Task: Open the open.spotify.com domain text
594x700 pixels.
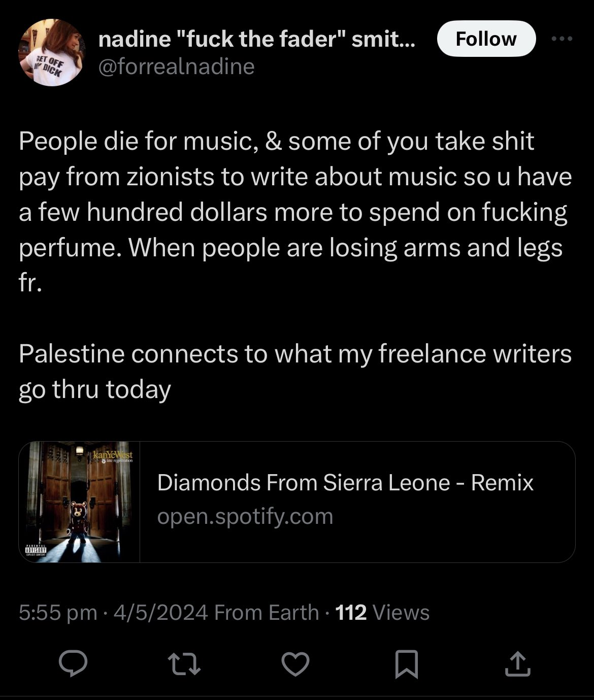Action: [x=245, y=516]
